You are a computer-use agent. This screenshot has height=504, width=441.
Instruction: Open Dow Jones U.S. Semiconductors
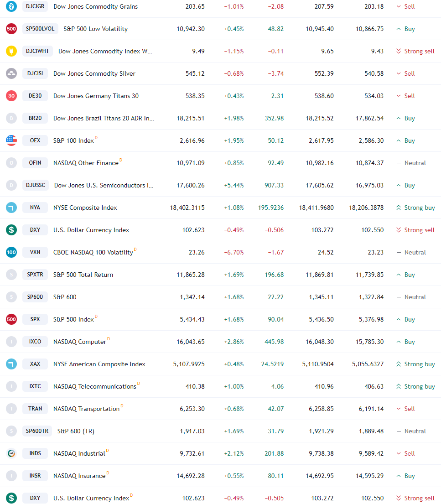click(104, 185)
